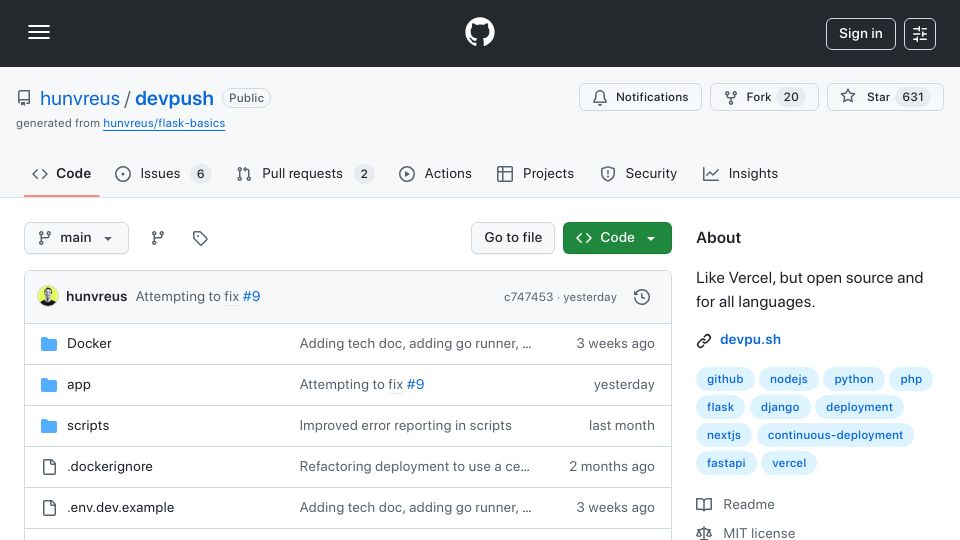Screen dimensions: 960x540
Task: Open the hunvreus owner profile link
Action: click(80, 98)
